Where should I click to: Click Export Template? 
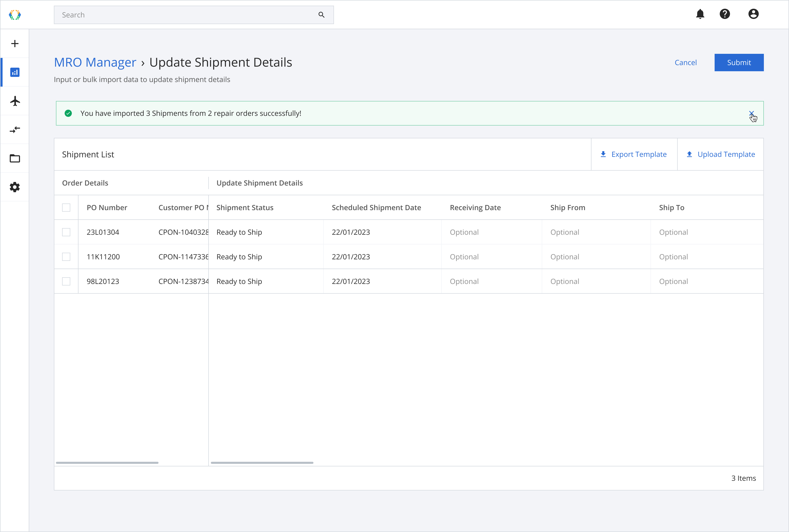click(634, 154)
